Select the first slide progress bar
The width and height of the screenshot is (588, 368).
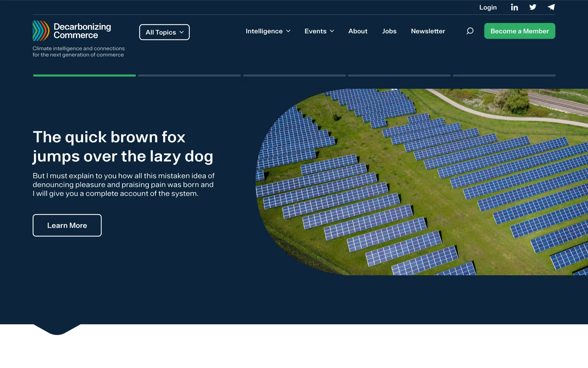pos(85,75)
